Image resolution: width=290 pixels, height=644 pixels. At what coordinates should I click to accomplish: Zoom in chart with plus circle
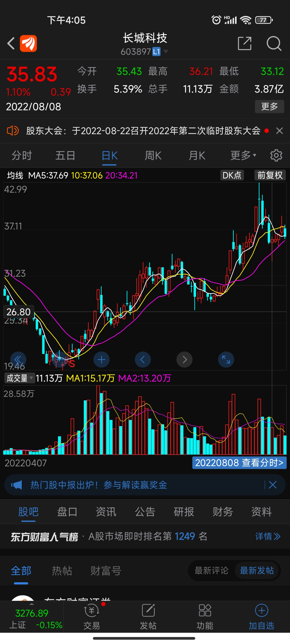click(x=101, y=360)
